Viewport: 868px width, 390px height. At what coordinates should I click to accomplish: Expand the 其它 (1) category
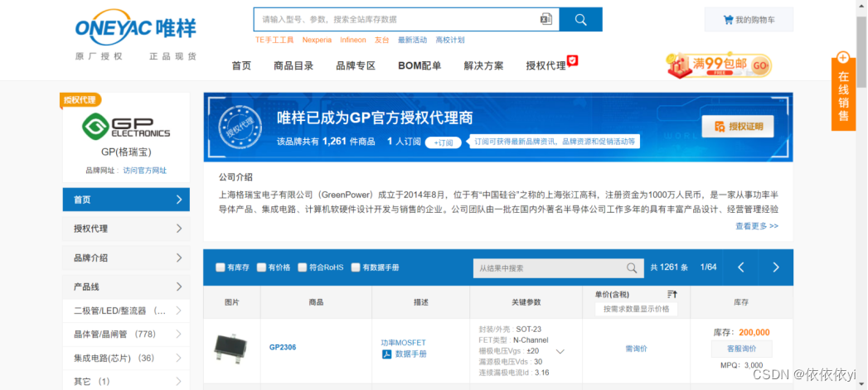point(126,381)
